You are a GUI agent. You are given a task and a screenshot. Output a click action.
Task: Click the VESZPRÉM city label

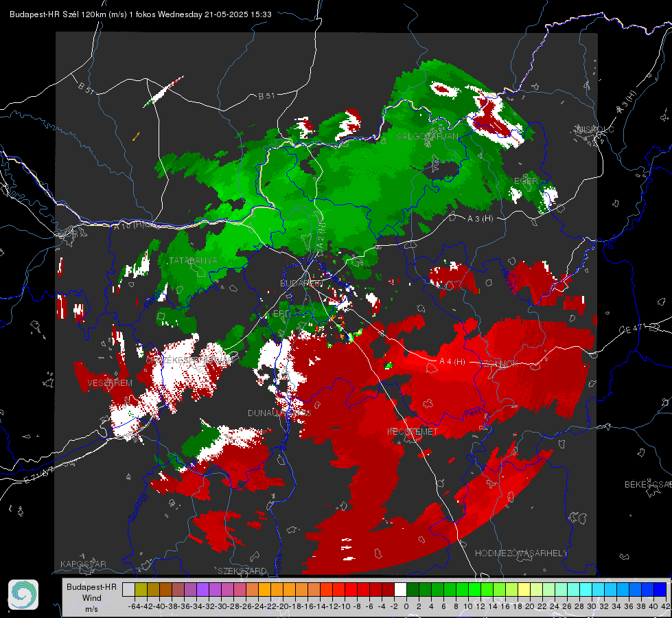coord(110,382)
